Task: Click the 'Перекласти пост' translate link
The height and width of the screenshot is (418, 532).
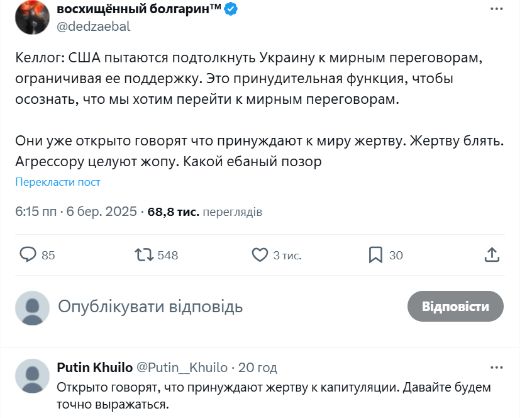Action: (58, 182)
